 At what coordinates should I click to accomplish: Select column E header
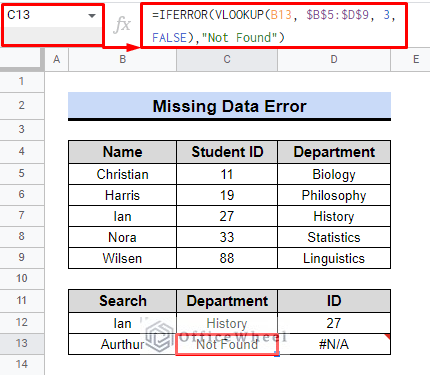tap(410, 59)
